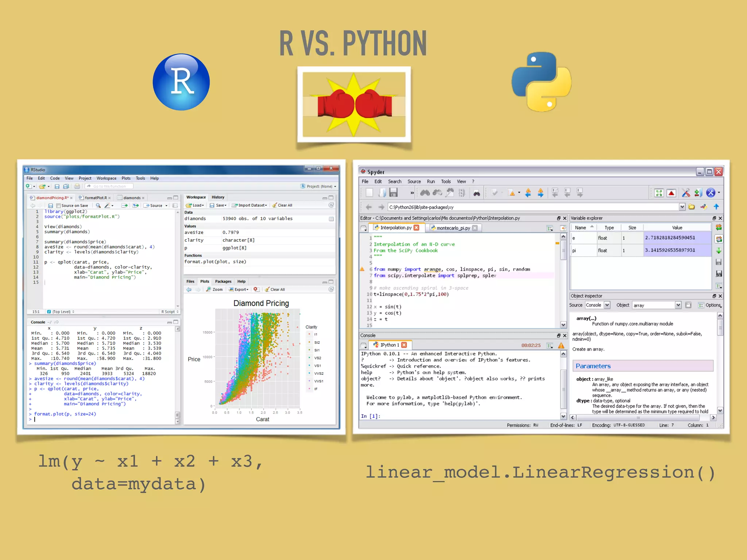Click Spyder's back arrow beside the path field

[x=369, y=207]
